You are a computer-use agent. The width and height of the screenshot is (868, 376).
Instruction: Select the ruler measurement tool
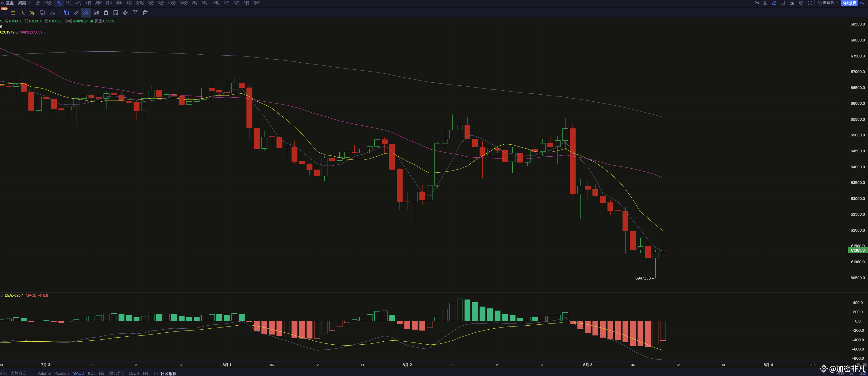(x=76, y=13)
